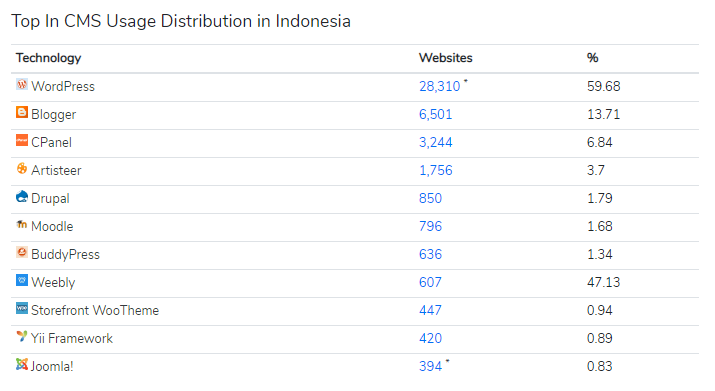
Task: Open the 420 Yii Framework websites link
Action: pyautogui.click(x=430, y=338)
